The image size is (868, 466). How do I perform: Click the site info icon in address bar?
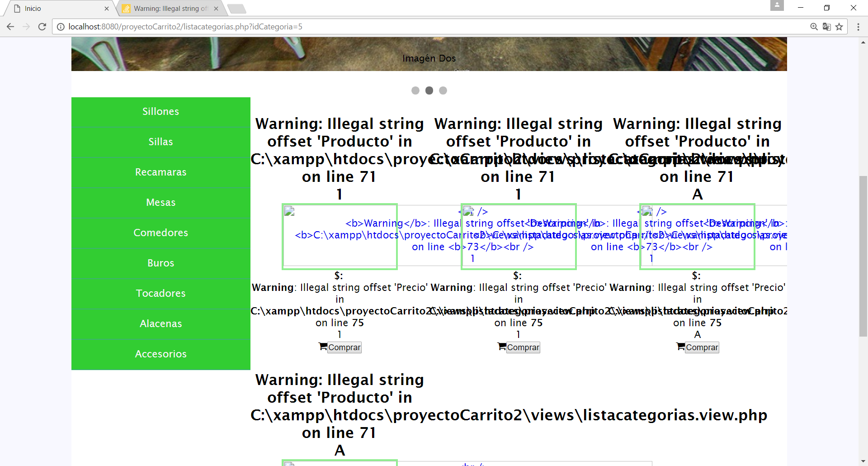61,27
